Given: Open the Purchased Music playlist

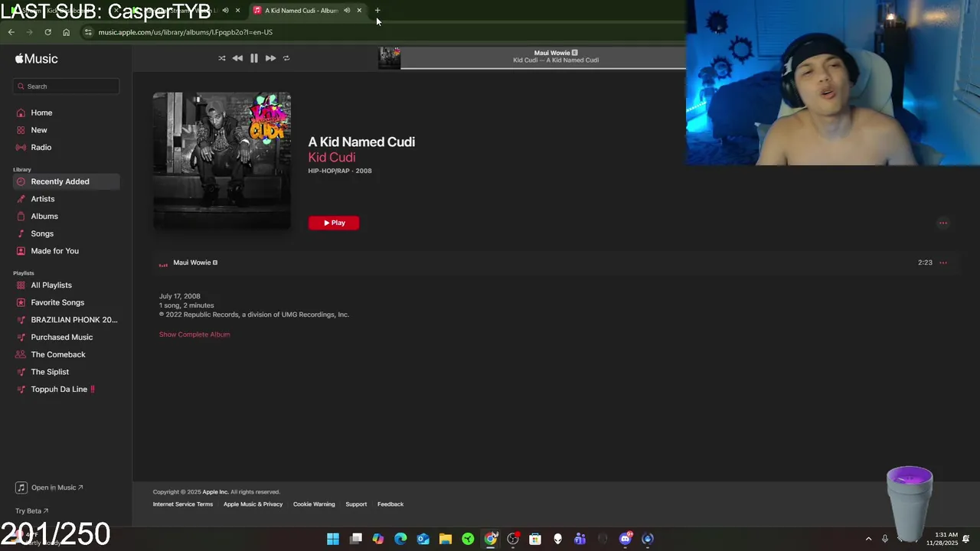Looking at the screenshot, I should point(66,337).
